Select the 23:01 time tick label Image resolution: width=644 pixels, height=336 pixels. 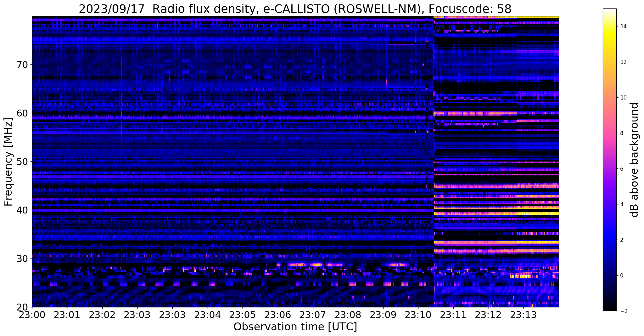67,315
